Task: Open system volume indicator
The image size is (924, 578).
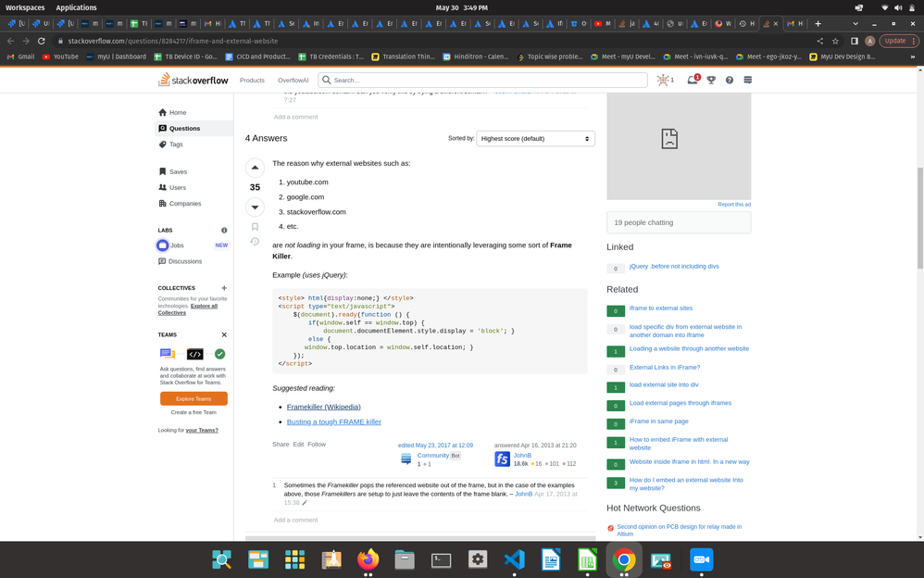Action: pos(898,7)
